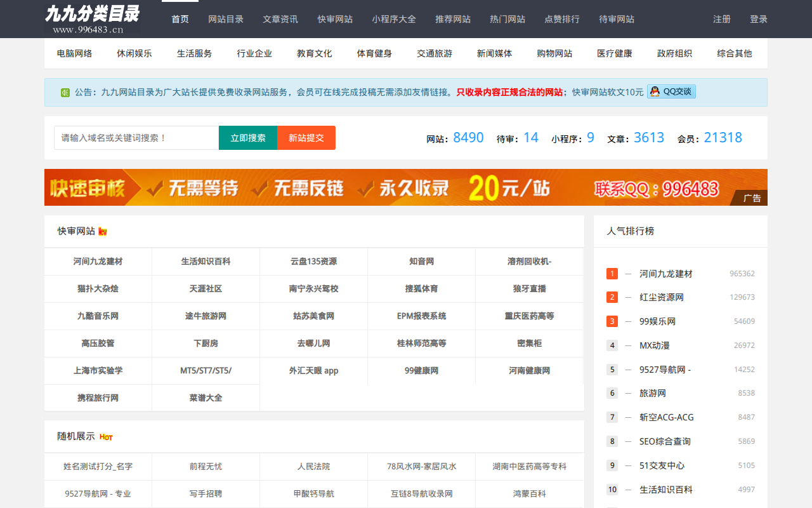The height and width of the screenshot is (508, 812).
Task: Open 生活知识百科 in the 快审网站 grid
Action: click(206, 262)
